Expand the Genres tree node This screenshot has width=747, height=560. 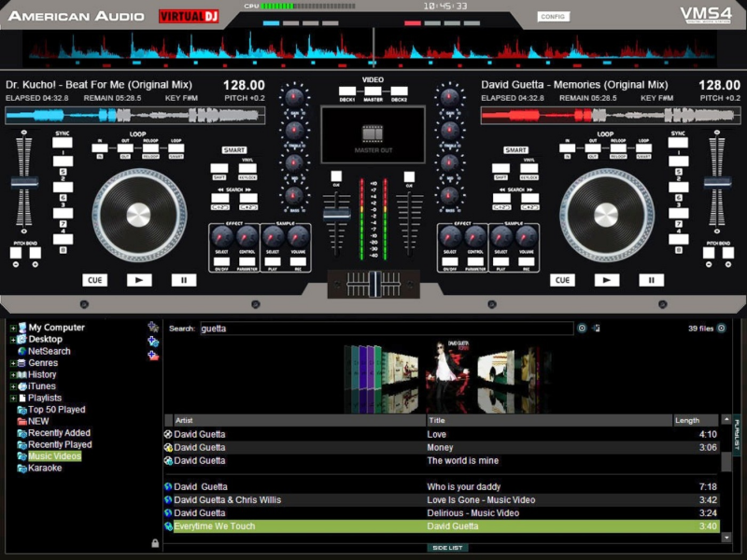tap(13, 363)
